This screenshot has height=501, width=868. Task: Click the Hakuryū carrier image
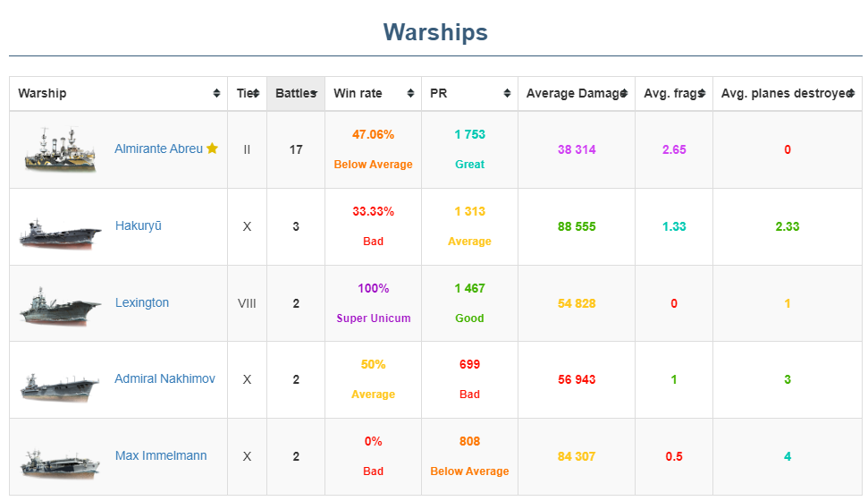61,230
